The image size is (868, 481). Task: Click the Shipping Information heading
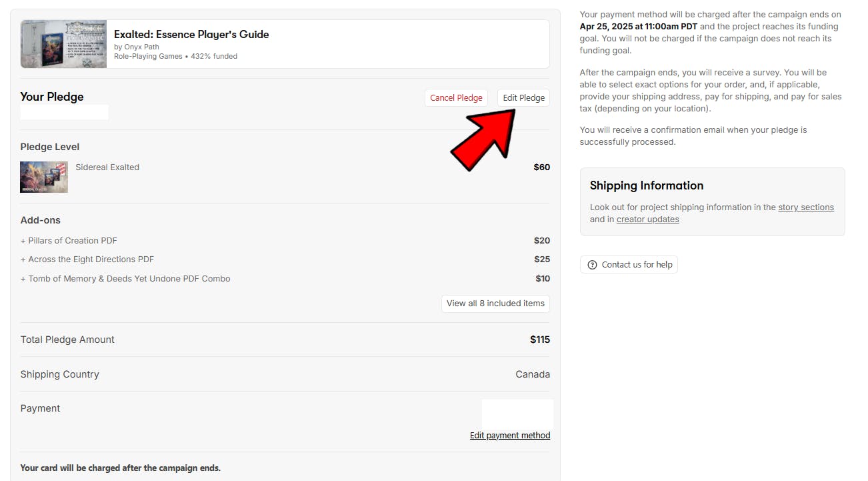(646, 185)
